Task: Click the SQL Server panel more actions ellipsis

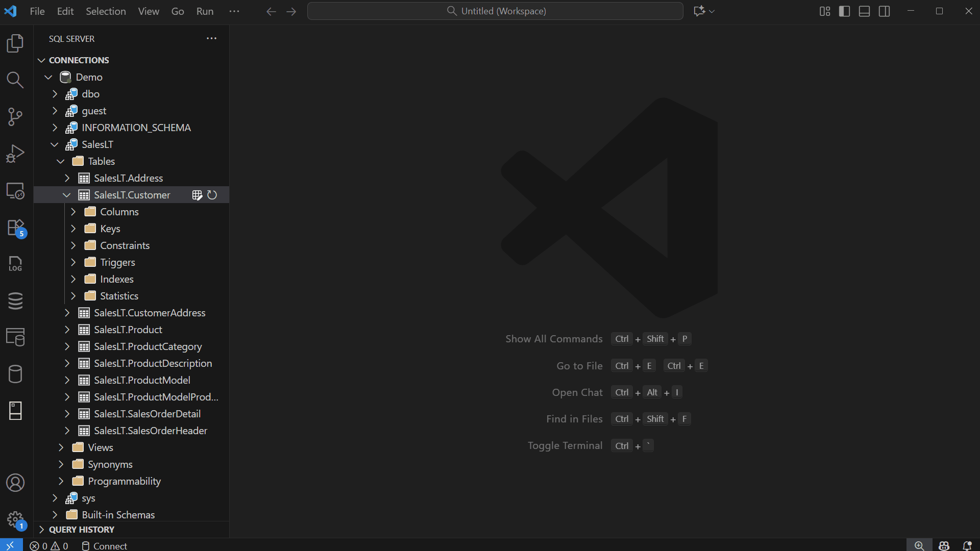Action: pos(211,38)
